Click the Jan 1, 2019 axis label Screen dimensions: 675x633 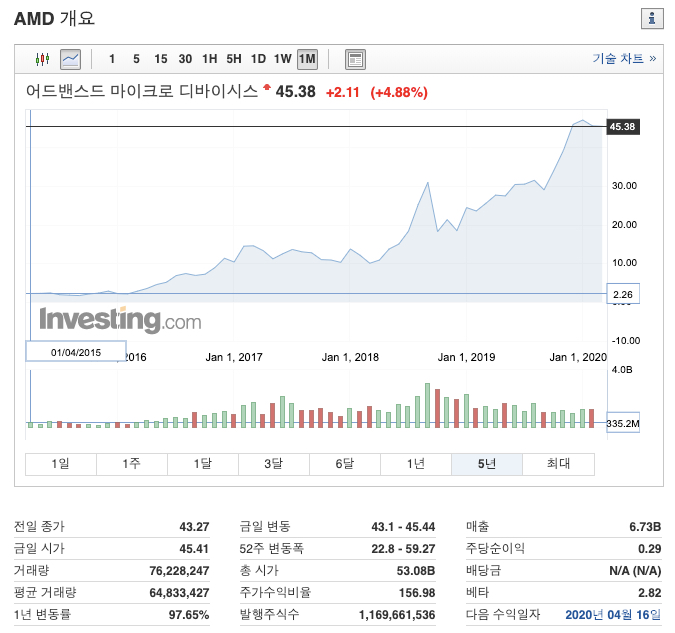(x=466, y=357)
